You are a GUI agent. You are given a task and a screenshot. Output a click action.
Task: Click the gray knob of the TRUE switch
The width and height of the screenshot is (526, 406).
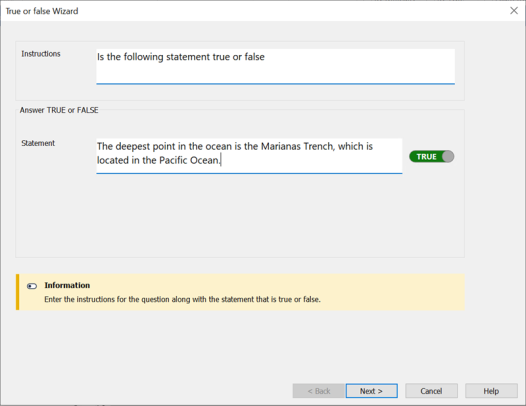448,157
